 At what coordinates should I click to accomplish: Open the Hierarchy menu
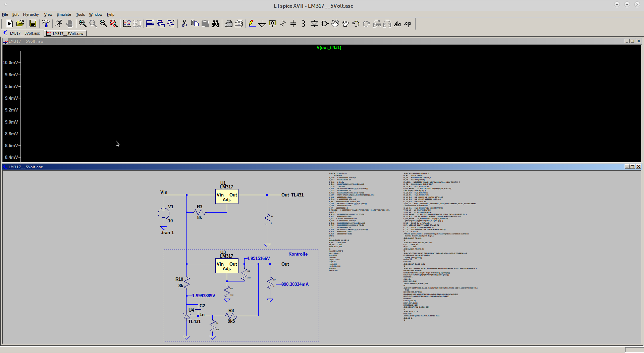tap(31, 14)
